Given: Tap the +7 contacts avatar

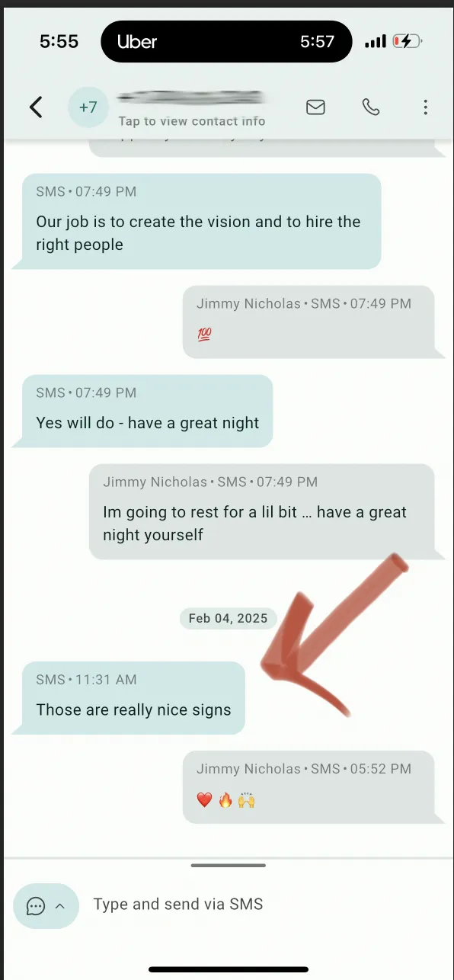Looking at the screenshot, I should tap(88, 107).
